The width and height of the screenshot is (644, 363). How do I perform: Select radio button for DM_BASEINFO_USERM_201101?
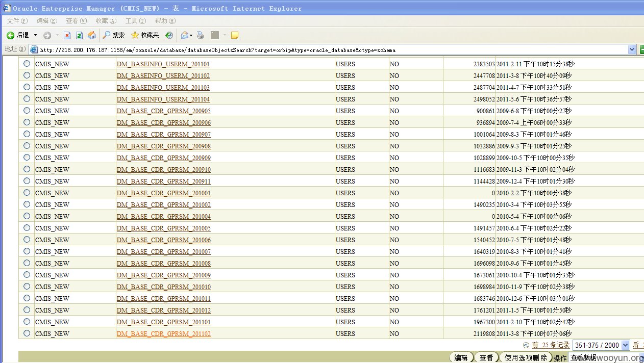click(27, 64)
